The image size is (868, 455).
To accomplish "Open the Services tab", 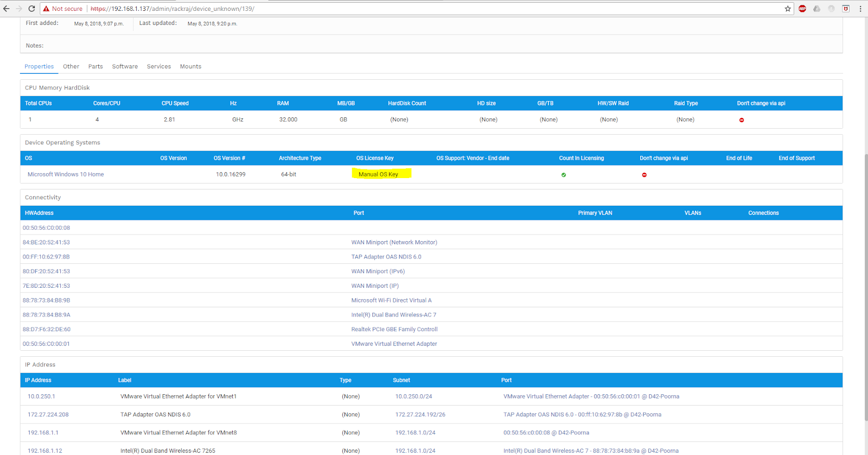I will point(159,67).
